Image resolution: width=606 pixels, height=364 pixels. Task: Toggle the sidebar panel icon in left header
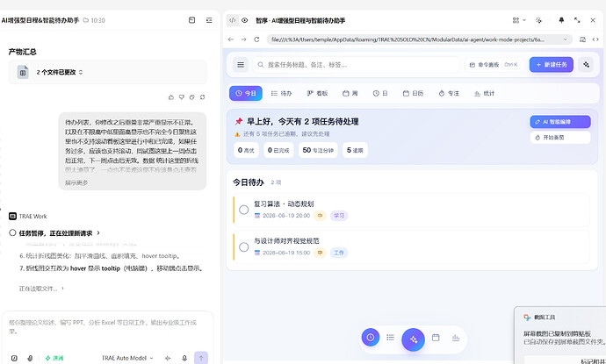pos(209,20)
